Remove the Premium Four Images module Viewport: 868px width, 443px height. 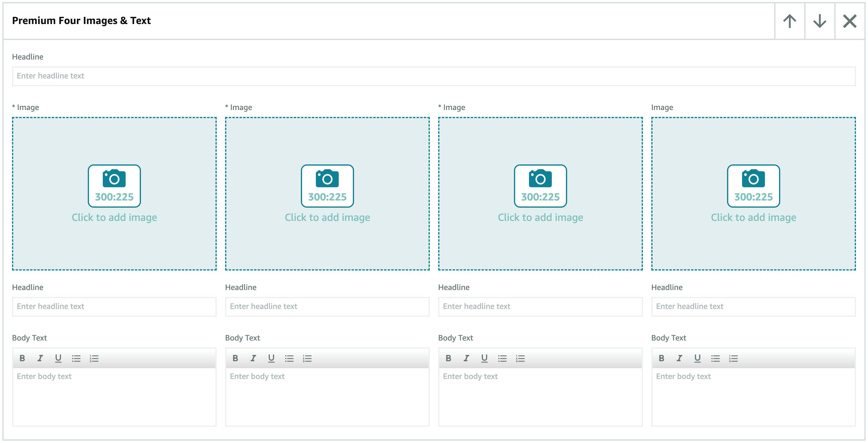849,21
